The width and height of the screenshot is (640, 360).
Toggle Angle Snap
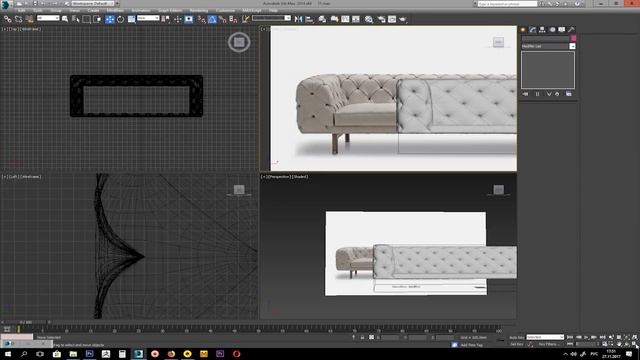(x=212, y=19)
